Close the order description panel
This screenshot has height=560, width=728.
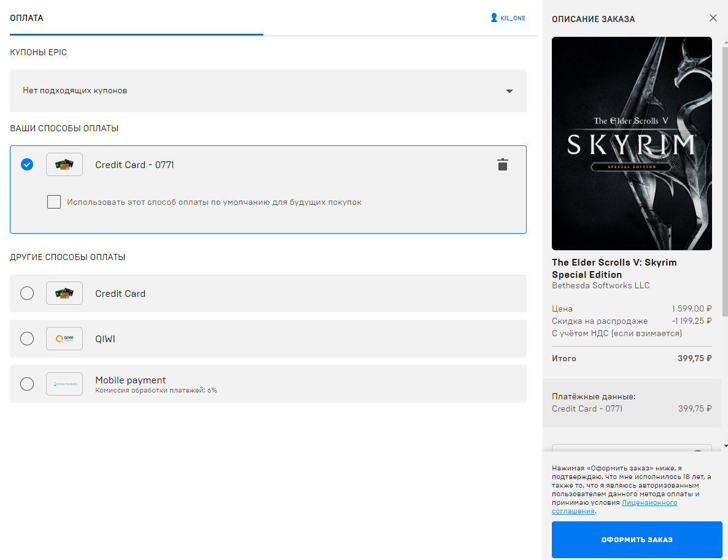coord(713,18)
